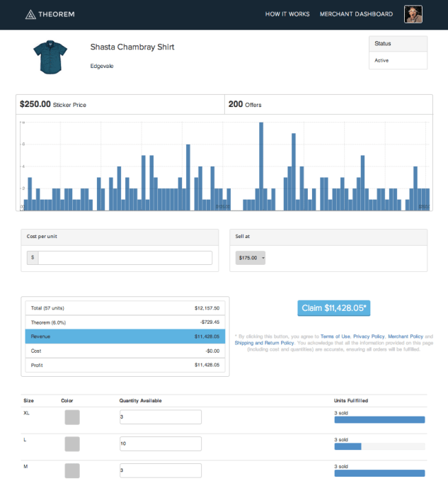Viewport: 448px width, 481px height.
Task: Expand the Sell at price dropdown
Action: pyautogui.click(x=251, y=258)
